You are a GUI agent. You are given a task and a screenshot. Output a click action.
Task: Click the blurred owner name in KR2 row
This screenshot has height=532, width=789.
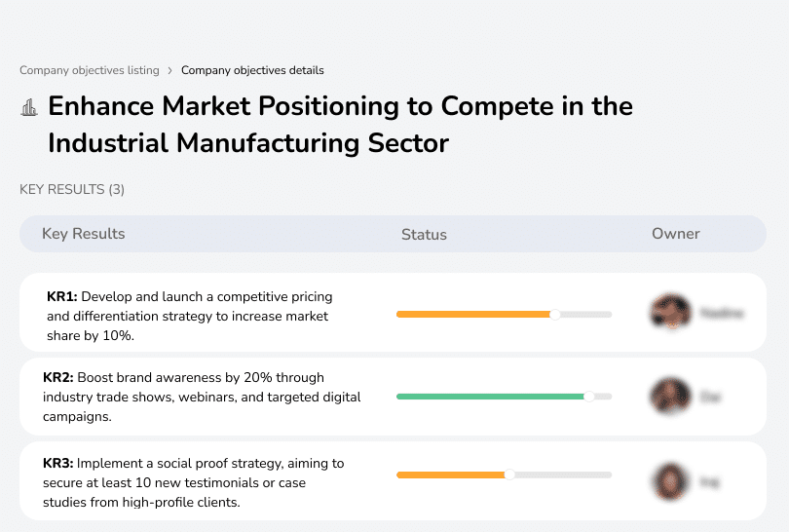click(x=710, y=397)
